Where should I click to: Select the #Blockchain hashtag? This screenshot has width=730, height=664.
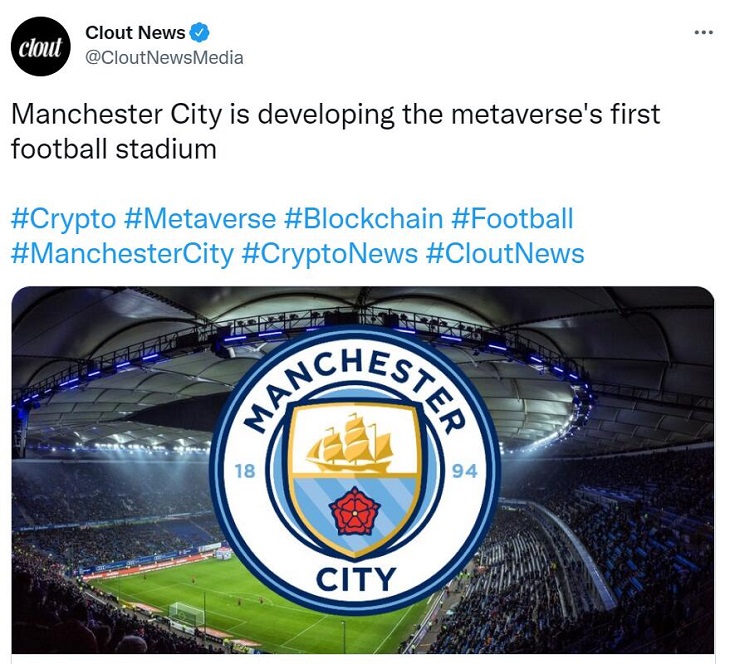[363, 219]
